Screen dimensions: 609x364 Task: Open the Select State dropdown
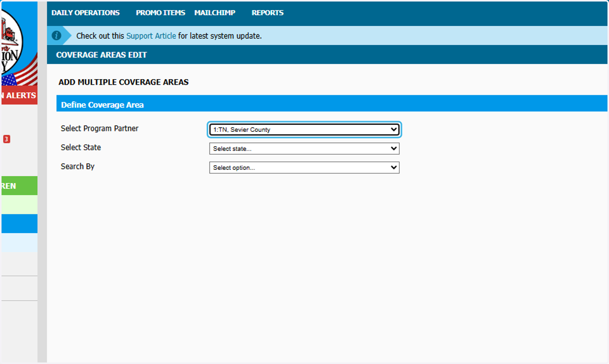(304, 149)
